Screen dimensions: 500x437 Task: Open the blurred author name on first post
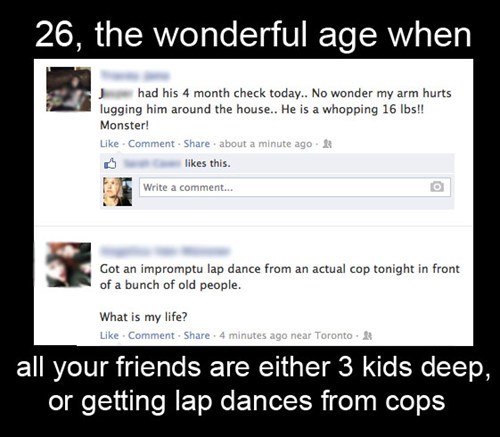(x=135, y=76)
